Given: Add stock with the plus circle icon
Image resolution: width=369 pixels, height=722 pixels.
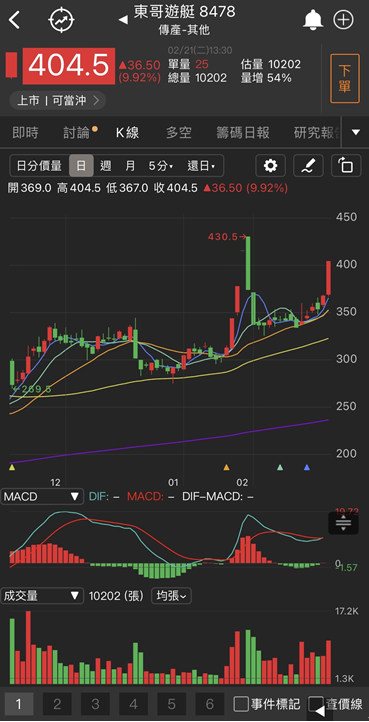Looking at the screenshot, I should point(343,20).
